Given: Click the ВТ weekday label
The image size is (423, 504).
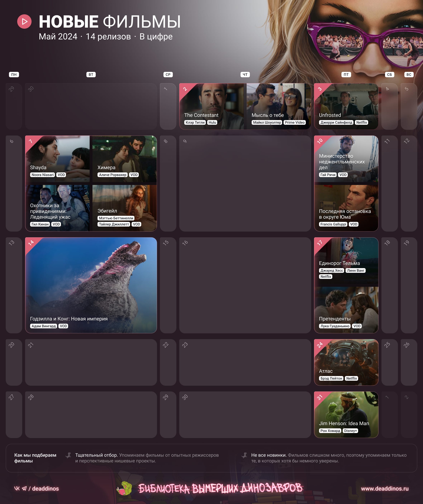Looking at the screenshot, I should (91, 75).
